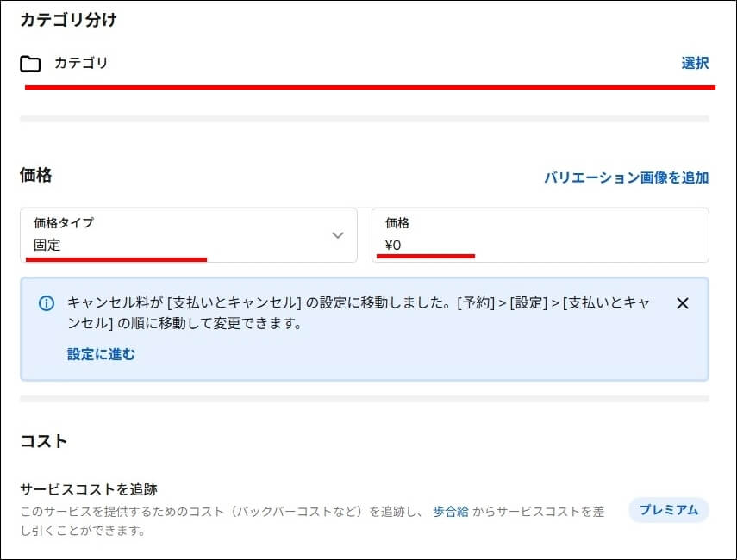Image resolution: width=737 pixels, height=560 pixels.
Task: Click the カテゴリ row label
Action: [81, 63]
